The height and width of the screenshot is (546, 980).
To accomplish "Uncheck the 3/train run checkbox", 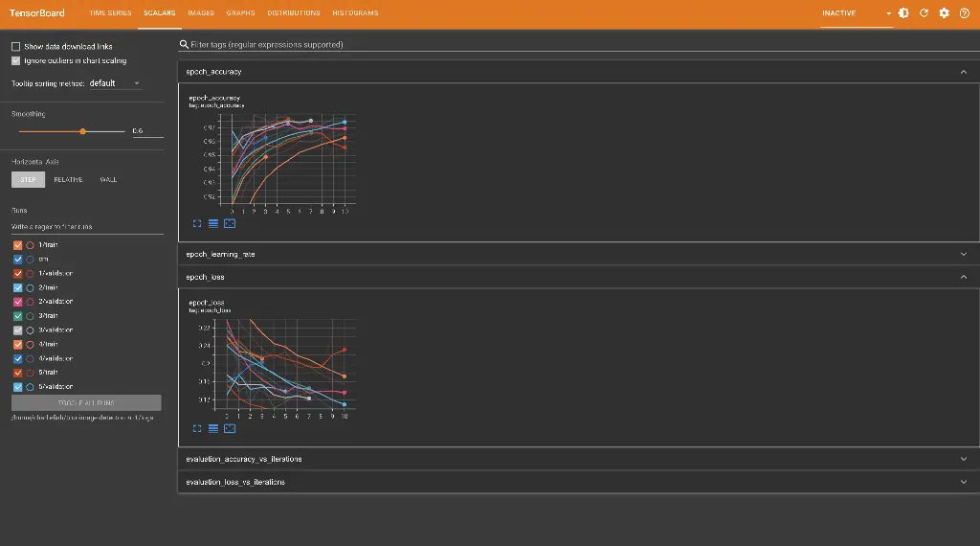I will pos(18,315).
